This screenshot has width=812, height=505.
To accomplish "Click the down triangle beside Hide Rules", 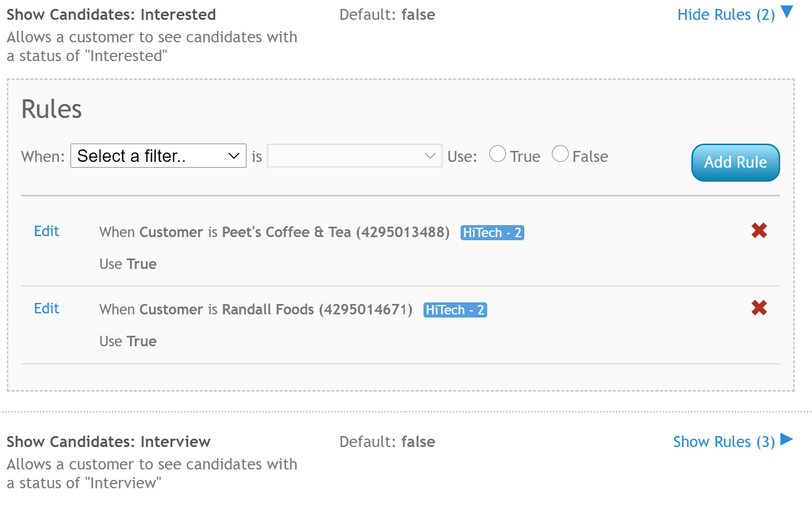I will [787, 12].
